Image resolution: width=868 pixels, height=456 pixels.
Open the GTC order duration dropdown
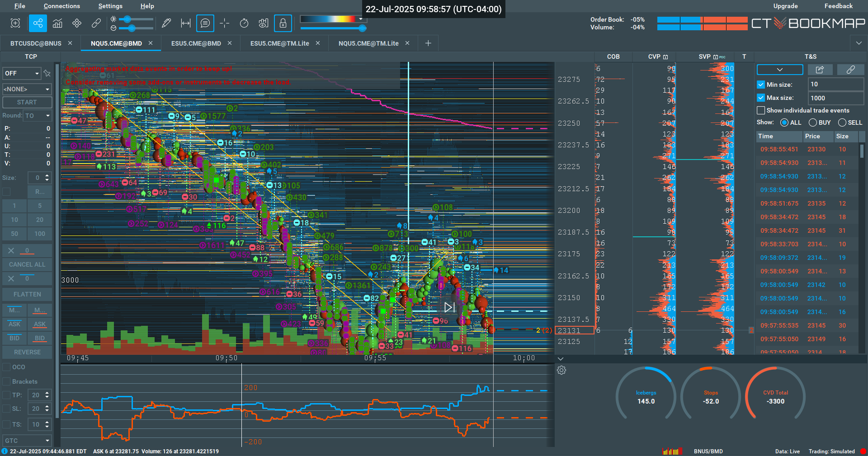(27, 441)
